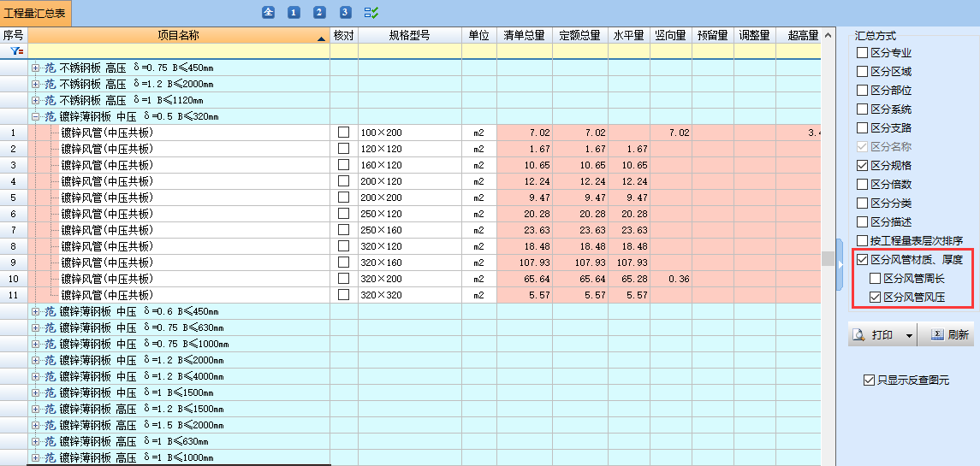Expand 不锈钢板 高压 δ=0.75 B≤450mm node
Viewport: 980px width, 466px height.
tap(35, 68)
